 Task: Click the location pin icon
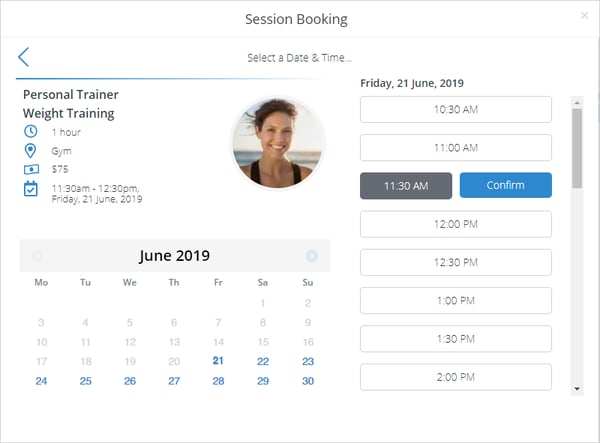[x=30, y=151]
